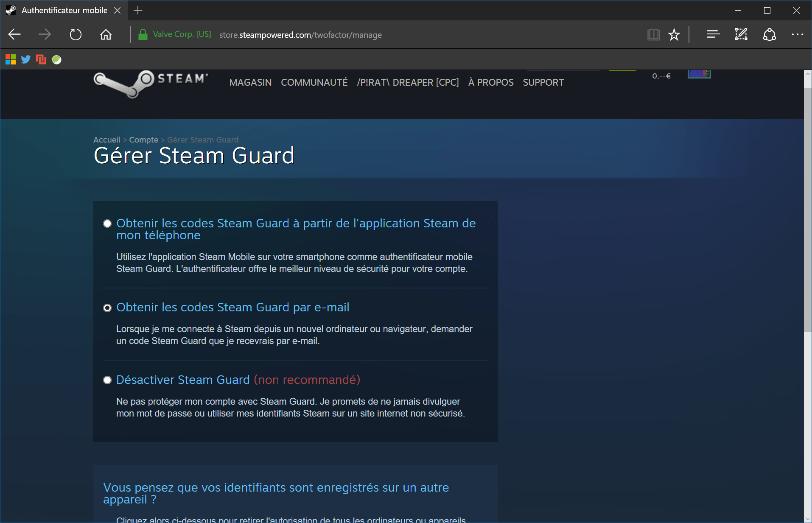Click the scrollbar down arrow
The width and height of the screenshot is (812, 523).
point(808,518)
